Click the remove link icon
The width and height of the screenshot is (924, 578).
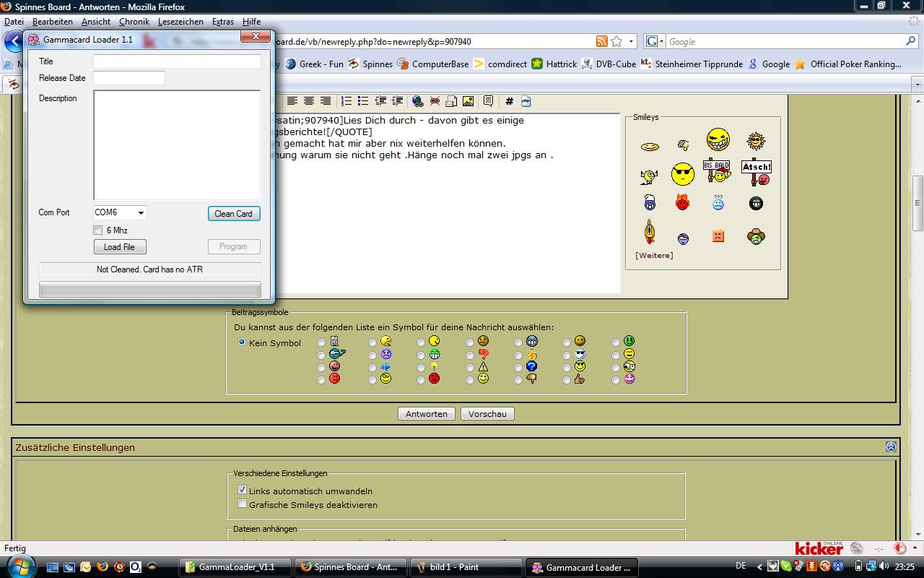pos(435,101)
